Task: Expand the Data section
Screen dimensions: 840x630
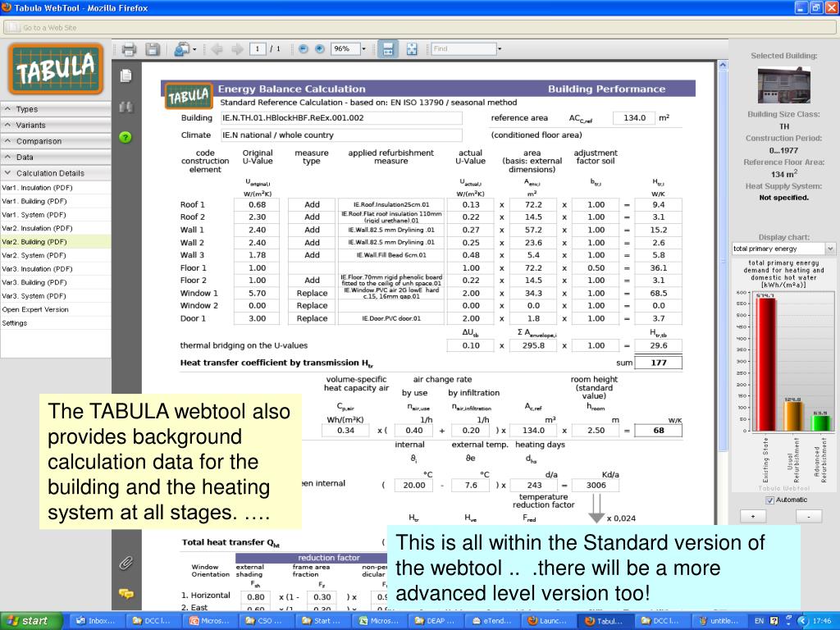Action: [x=56, y=157]
